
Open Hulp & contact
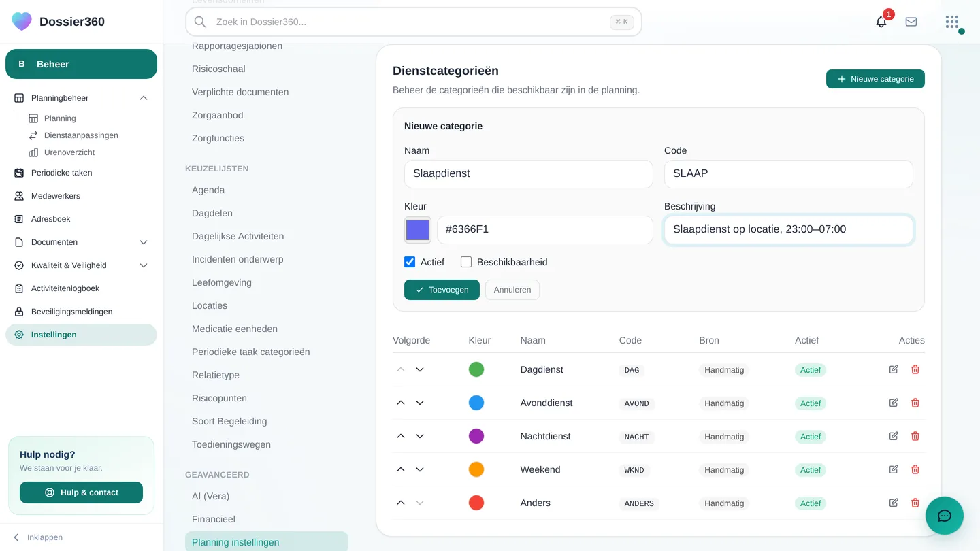click(x=81, y=492)
